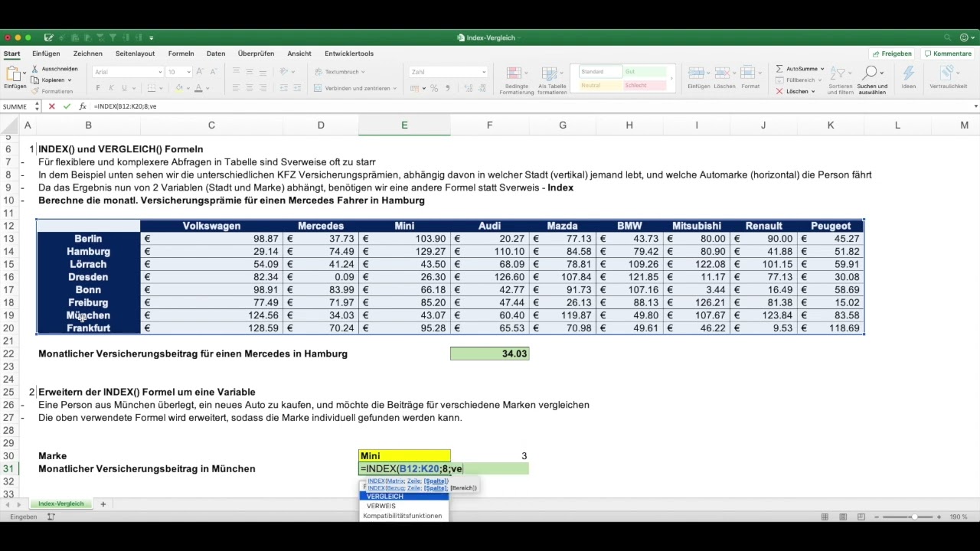Decrease indent icon in alignment group
The height and width of the screenshot is (551, 980).
(283, 88)
